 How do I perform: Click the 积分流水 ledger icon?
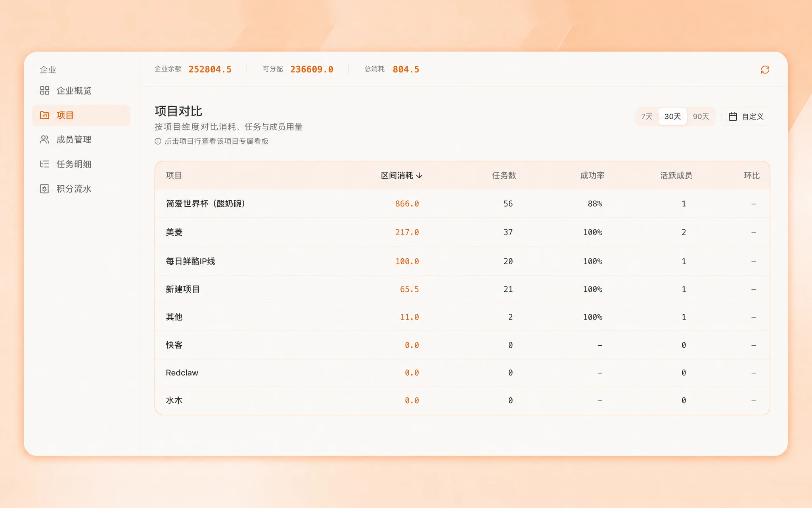point(44,189)
